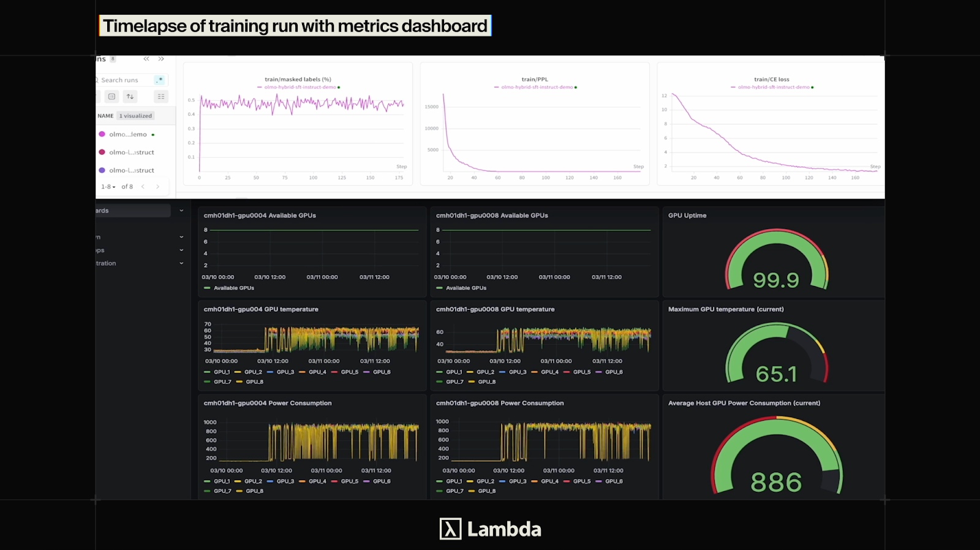Toggle the regex search button in Search runs
The width and height of the screenshot is (980, 550).
tap(159, 80)
